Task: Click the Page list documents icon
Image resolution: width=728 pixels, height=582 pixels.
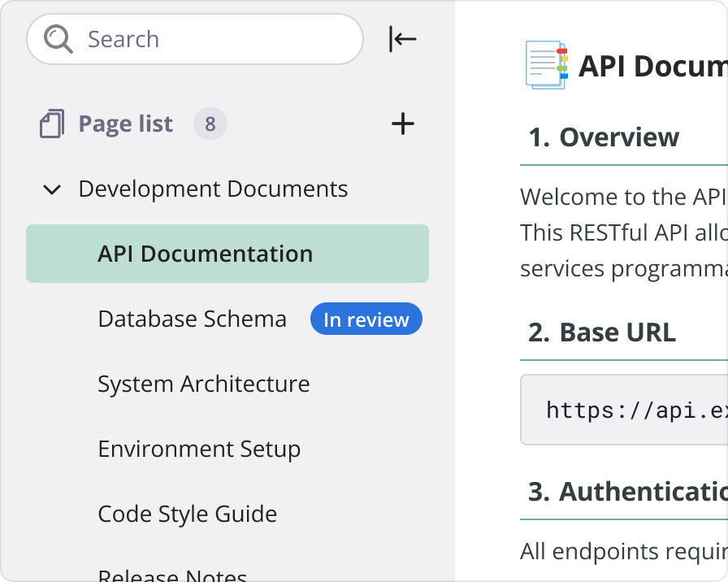Action: pos(51,124)
